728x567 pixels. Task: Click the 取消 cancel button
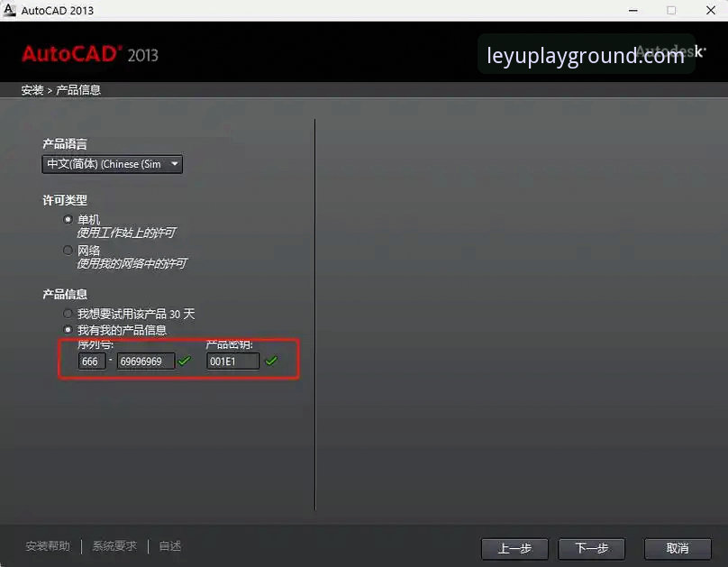[678, 549]
